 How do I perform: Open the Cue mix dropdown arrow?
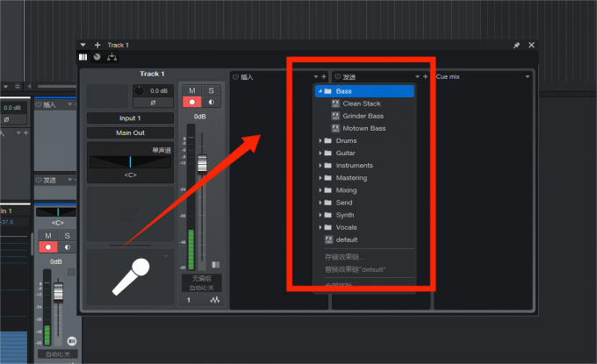(x=528, y=77)
